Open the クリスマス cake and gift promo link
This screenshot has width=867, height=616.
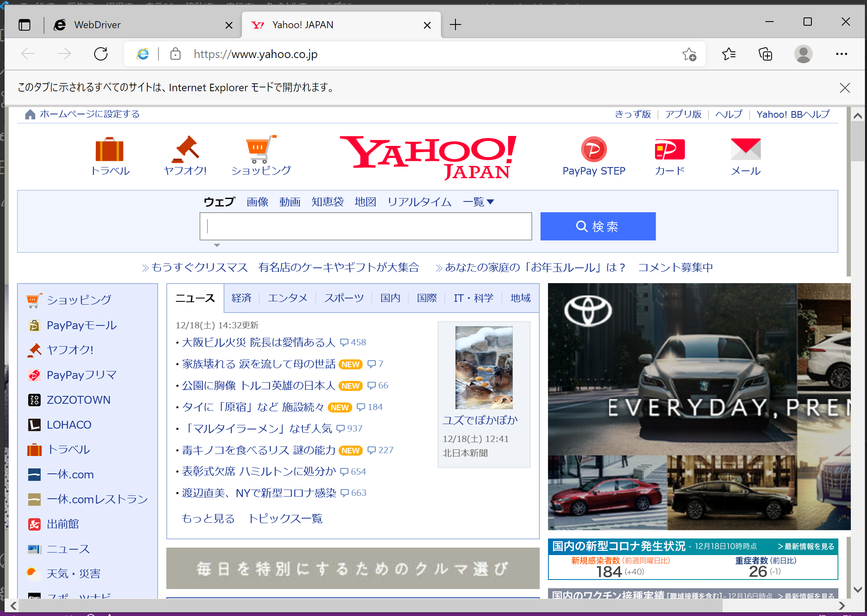285,267
